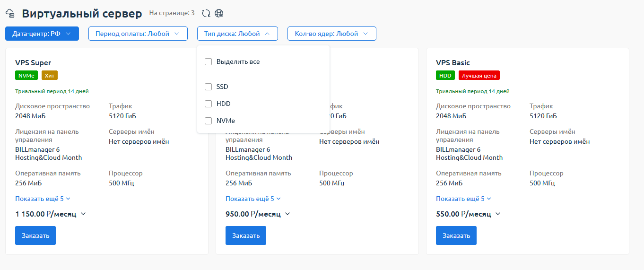Check the SSD disk type option
The width and height of the screenshot is (644, 270).
coord(208,87)
